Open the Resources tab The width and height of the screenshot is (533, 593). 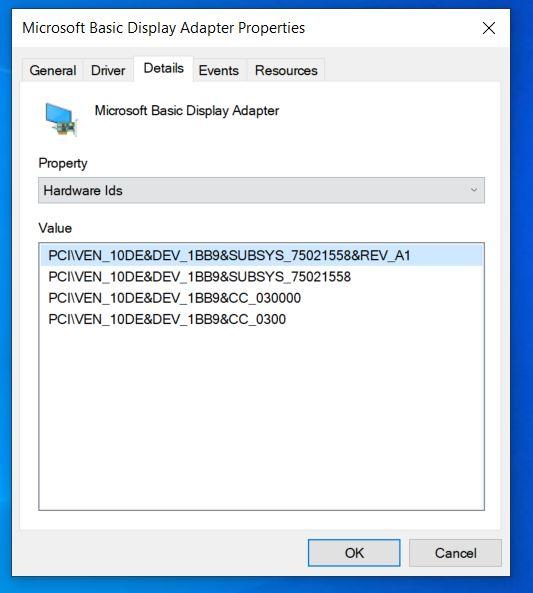(x=286, y=70)
